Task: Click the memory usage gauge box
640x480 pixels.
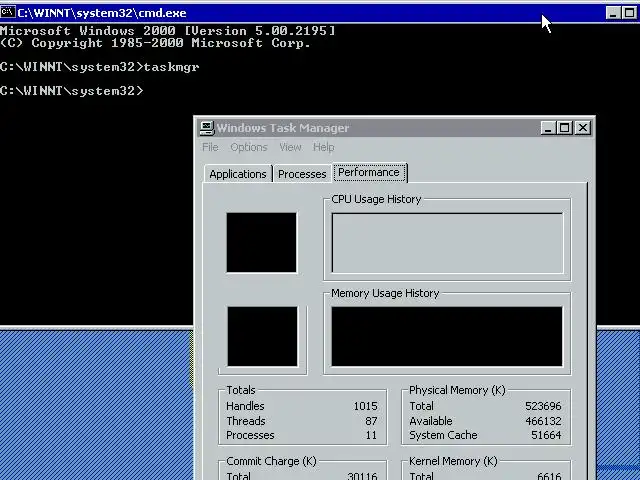Action: (262, 336)
